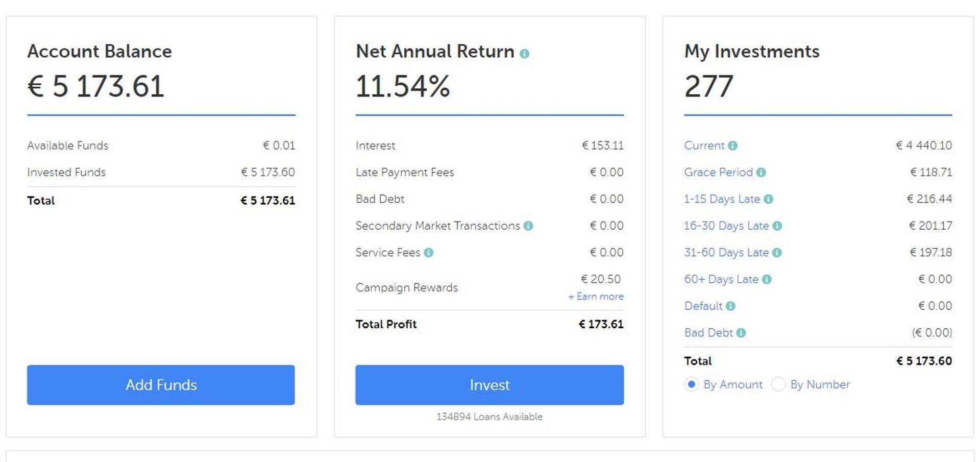Click info icon next to 16-30 Days Late
Screen dimensions: 980x462
point(777,226)
